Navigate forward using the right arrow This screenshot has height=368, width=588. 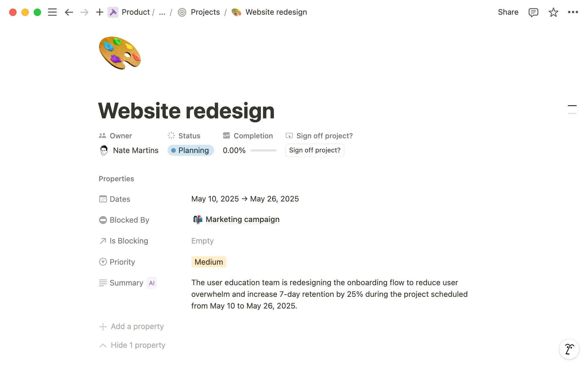(x=84, y=12)
